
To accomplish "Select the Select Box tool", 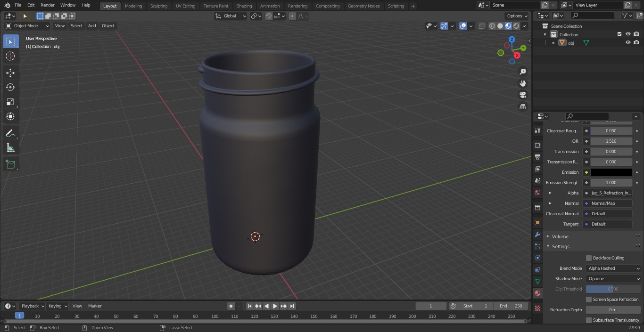I will pos(10,41).
